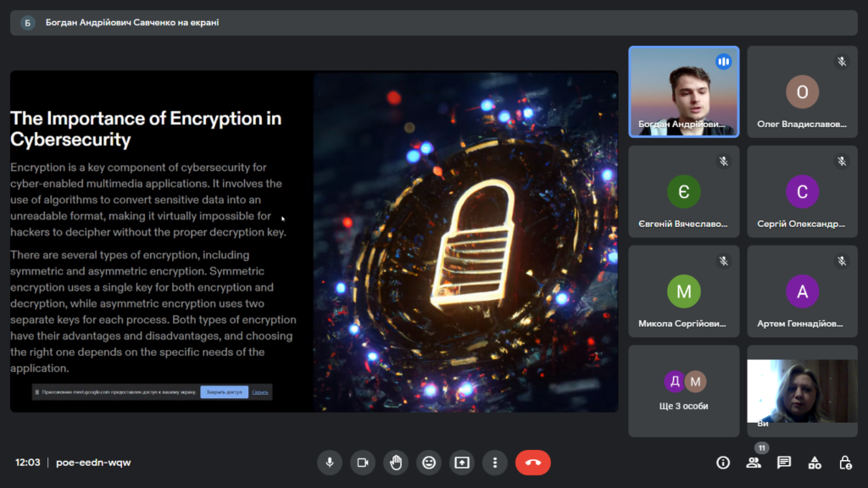
Task: Open the activities panel
Action: (x=815, y=463)
